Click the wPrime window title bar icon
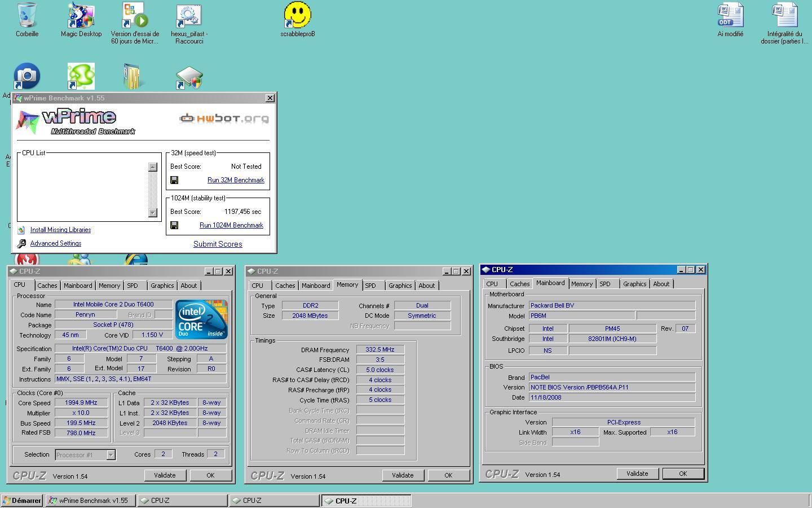This screenshot has height=508, width=812. pyautogui.click(x=18, y=98)
